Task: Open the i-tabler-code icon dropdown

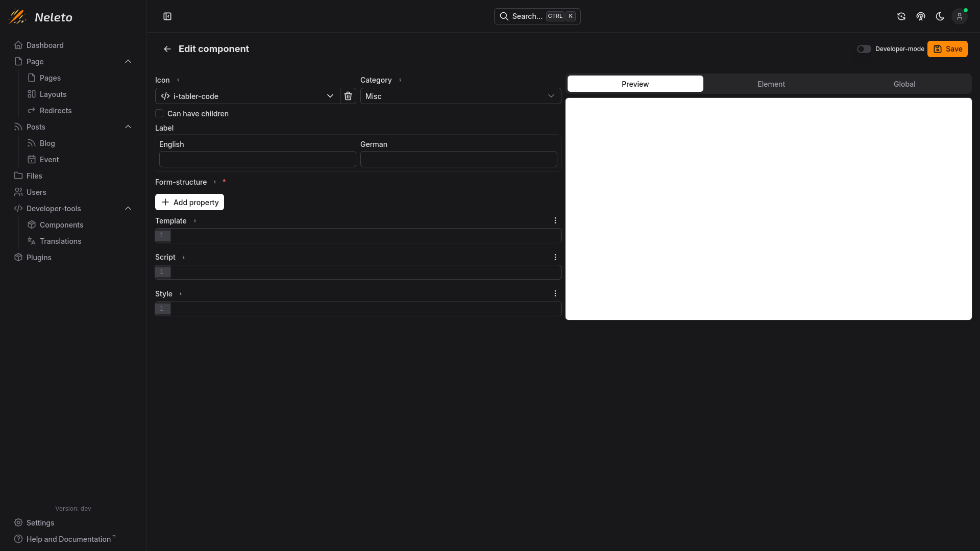Action: point(248,96)
